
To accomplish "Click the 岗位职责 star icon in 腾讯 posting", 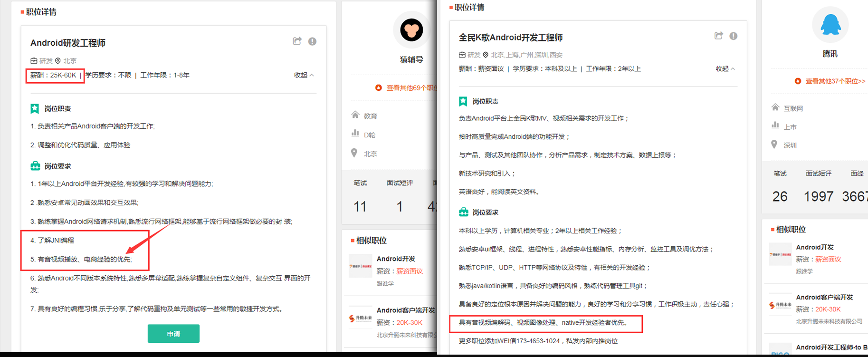I will tap(463, 101).
